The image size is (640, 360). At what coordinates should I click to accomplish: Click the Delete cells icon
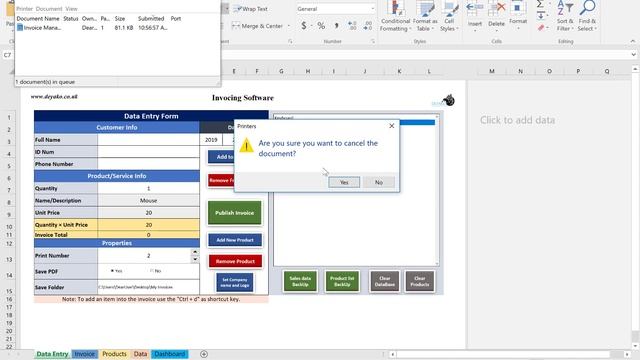(496, 14)
